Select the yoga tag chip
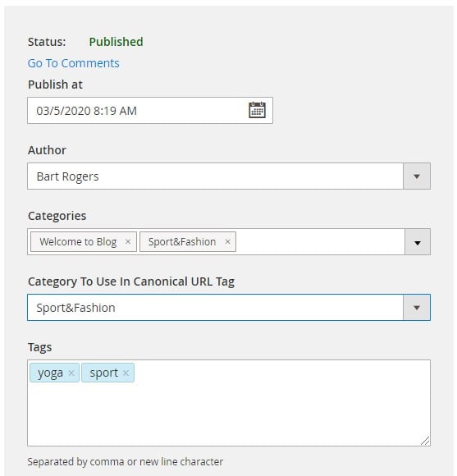The width and height of the screenshot is (457, 476). [x=55, y=373]
